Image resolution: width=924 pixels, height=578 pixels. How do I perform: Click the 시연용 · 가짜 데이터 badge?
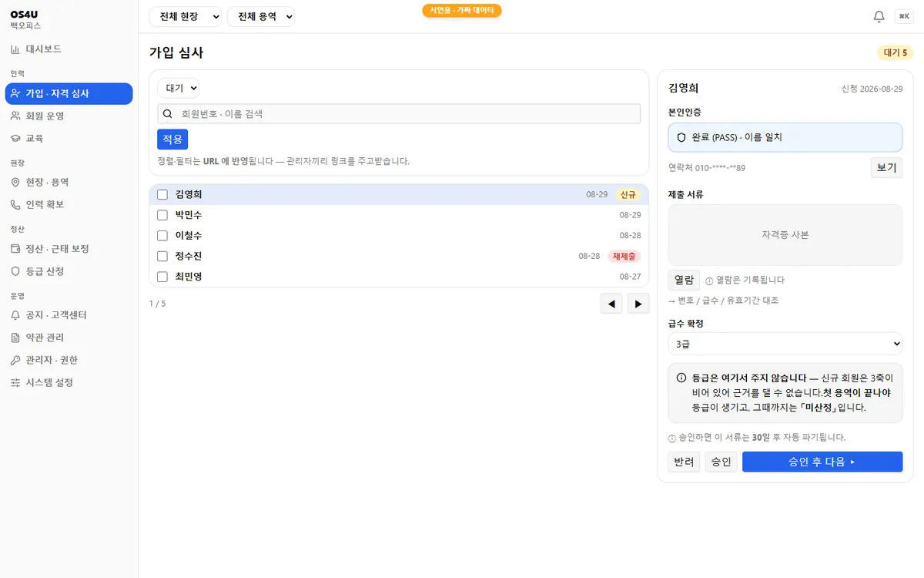462,11
